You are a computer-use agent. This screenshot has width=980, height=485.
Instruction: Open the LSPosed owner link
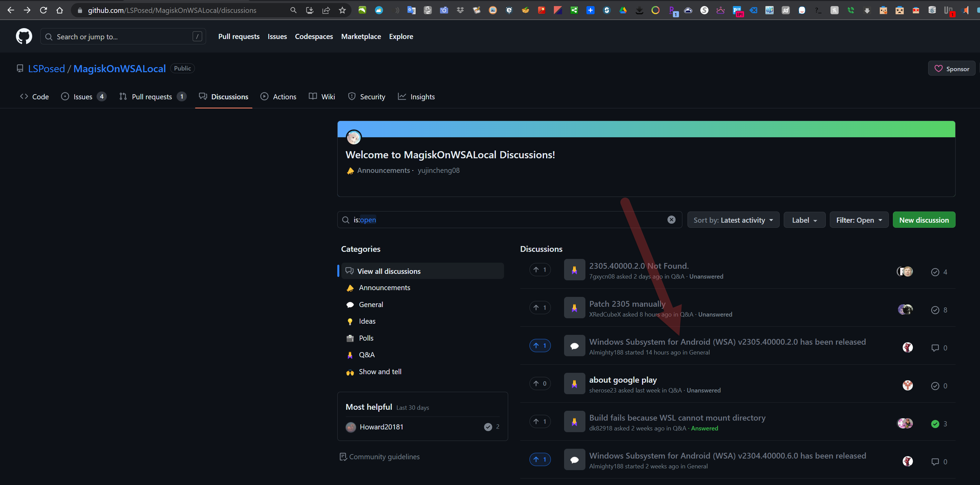(x=46, y=68)
